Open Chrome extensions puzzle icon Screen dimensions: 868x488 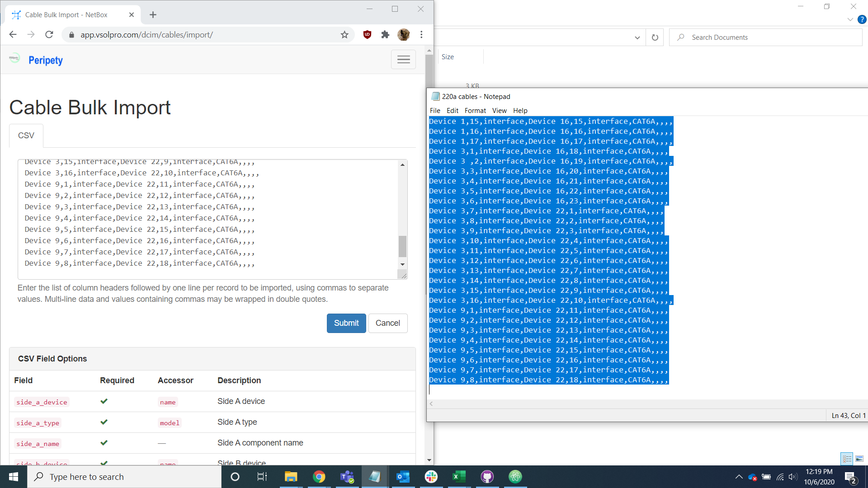pyautogui.click(x=385, y=35)
